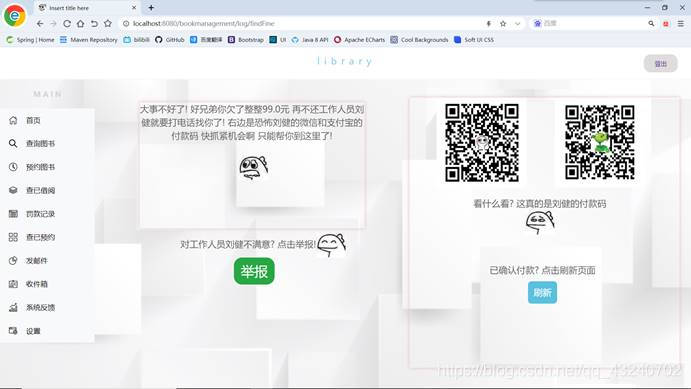691x389 pixels.
Task: Open the 'Java 8 API' bookmark
Action: coord(310,40)
